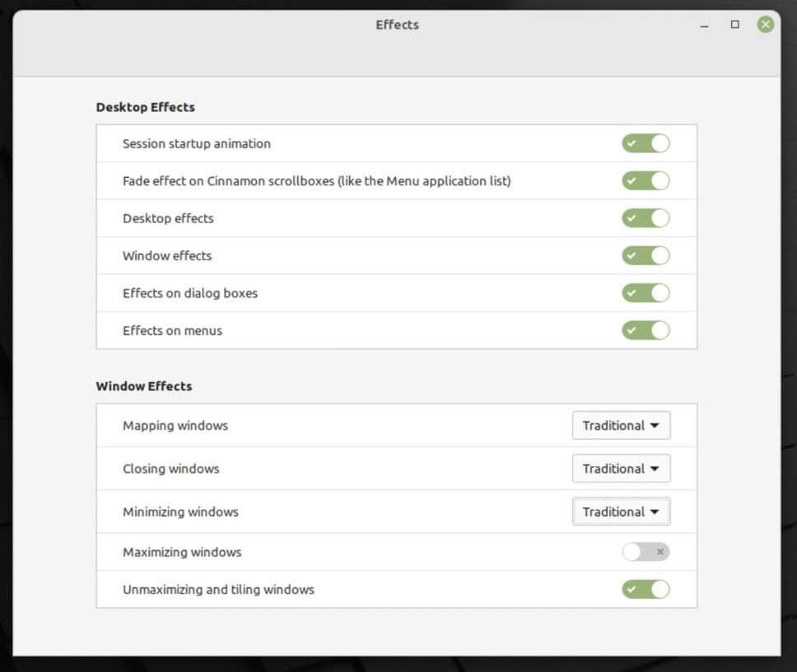Click the Window Effects section heading
Screen dimensions: 797x672
pos(143,386)
